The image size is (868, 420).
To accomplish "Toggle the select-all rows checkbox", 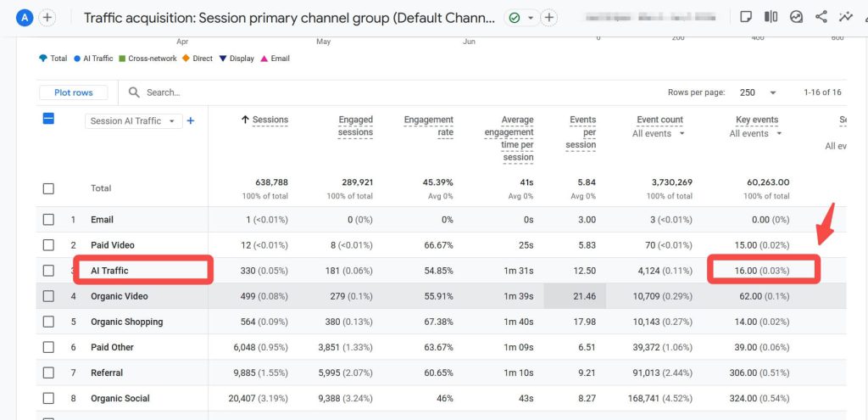I will tap(48, 119).
